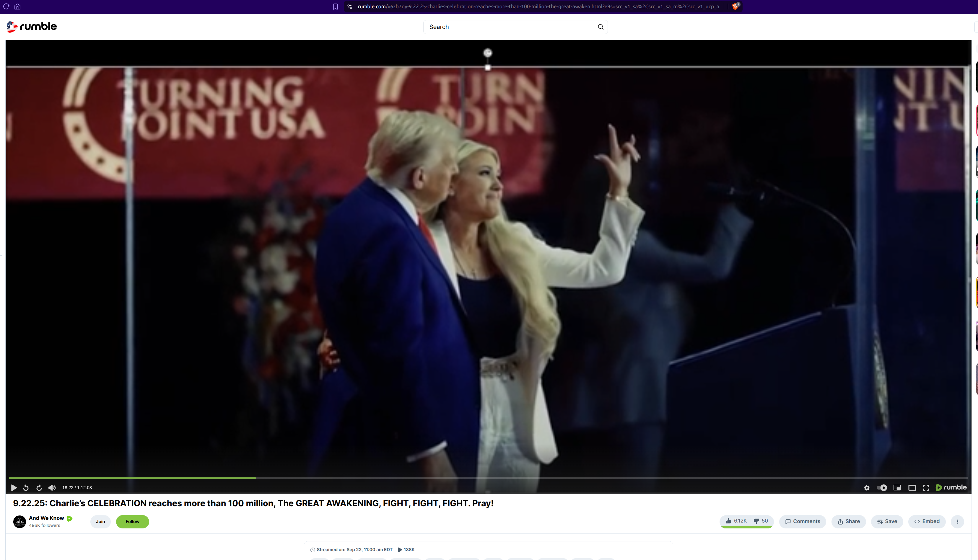Rewind video with the back-skip icon
The width and height of the screenshot is (978, 560).
(26, 488)
